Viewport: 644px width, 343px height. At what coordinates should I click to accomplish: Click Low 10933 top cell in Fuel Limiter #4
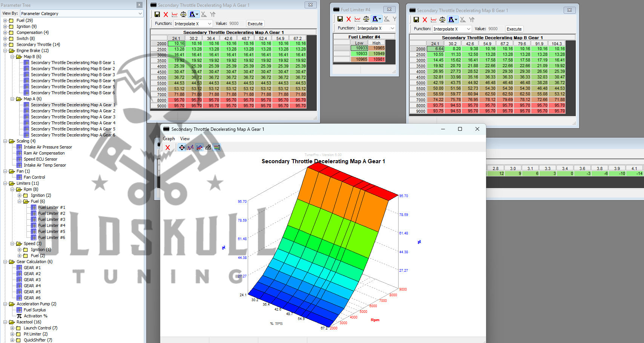[x=359, y=48]
